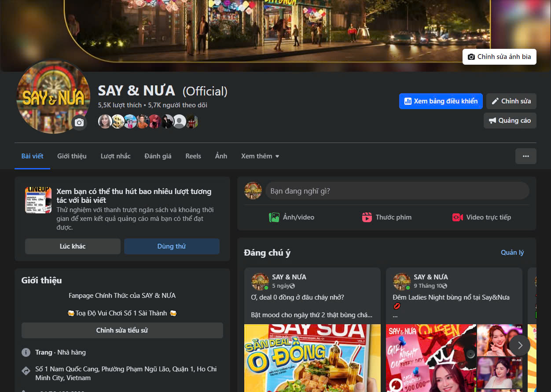Click the 'Đáng chú ý' section heading

267,253
